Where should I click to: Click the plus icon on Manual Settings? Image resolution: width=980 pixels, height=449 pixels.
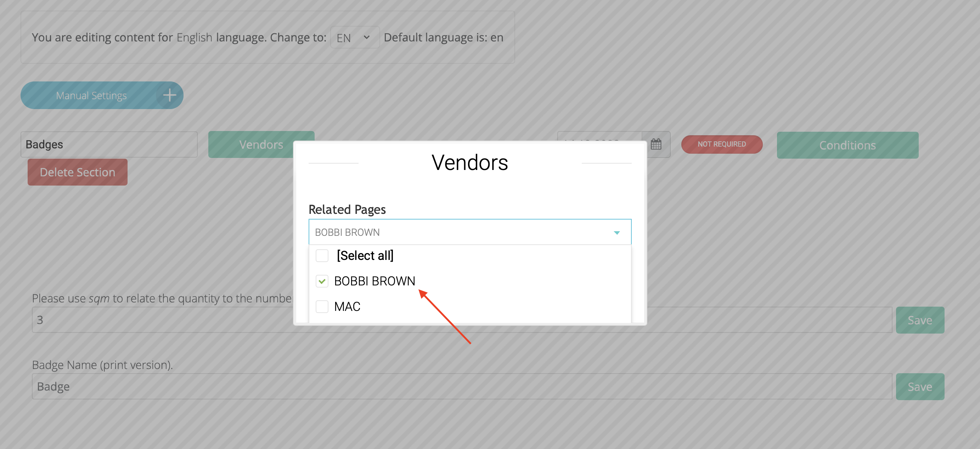pyautogui.click(x=169, y=95)
